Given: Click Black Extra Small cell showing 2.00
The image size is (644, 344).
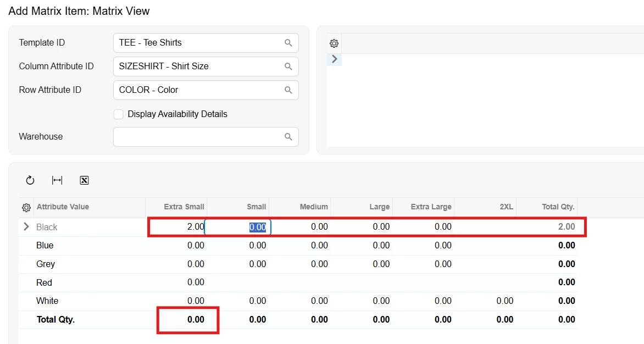Looking at the screenshot, I should 176,226.
